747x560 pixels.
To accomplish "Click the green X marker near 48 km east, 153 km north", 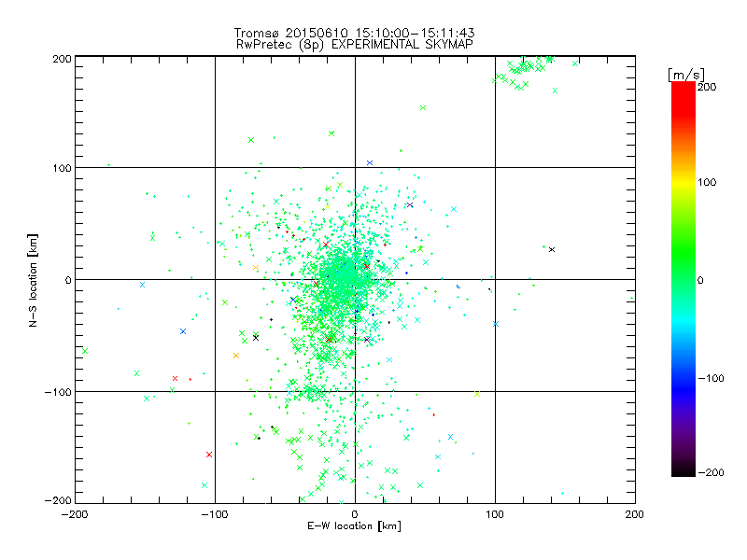I will tap(423, 108).
